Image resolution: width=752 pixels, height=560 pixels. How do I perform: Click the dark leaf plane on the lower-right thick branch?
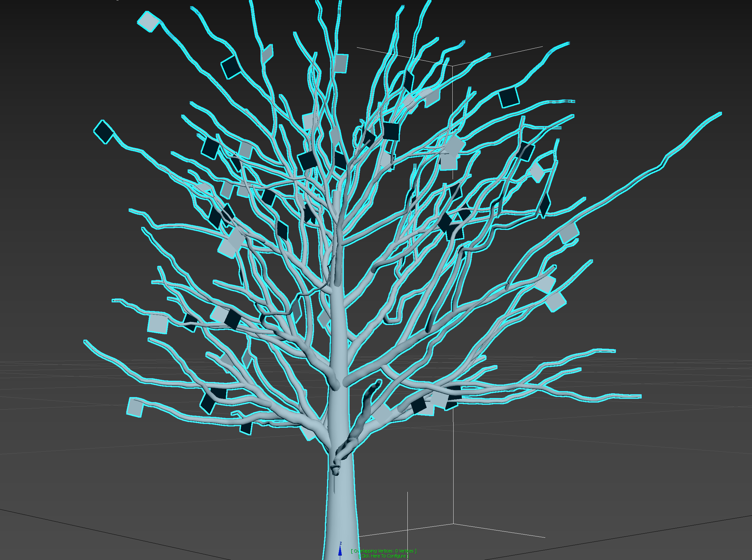click(419, 406)
